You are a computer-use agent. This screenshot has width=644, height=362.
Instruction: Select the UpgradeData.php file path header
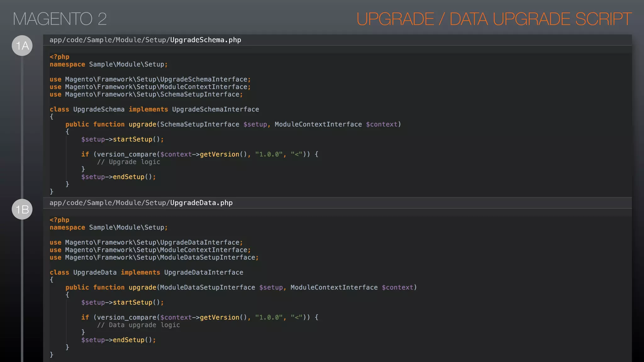click(141, 203)
